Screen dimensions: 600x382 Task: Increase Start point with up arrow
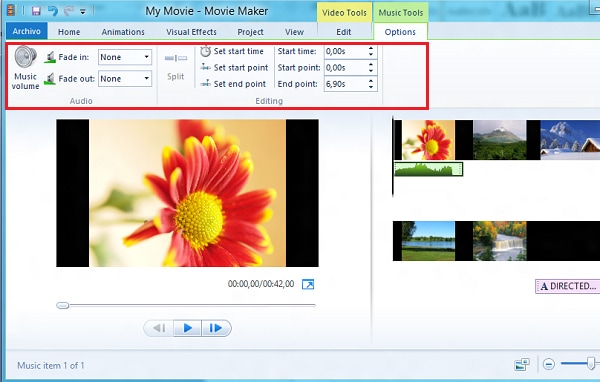pyautogui.click(x=371, y=64)
